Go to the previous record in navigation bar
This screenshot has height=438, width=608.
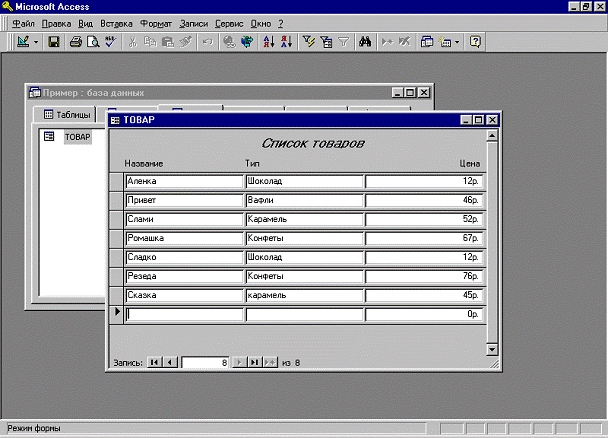click(170, 362)
